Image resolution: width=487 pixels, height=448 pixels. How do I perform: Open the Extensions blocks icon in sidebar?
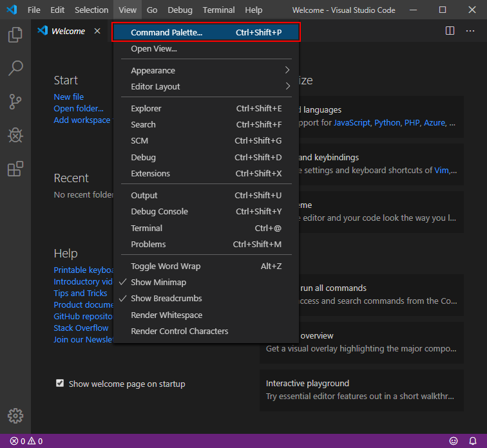(15, 169)
